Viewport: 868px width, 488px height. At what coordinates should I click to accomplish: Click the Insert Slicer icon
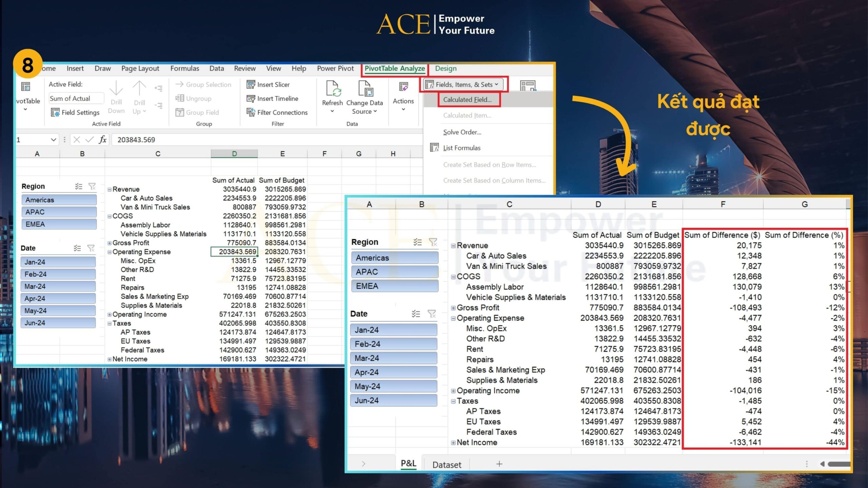pyautogui.click(x=251, y=84)
